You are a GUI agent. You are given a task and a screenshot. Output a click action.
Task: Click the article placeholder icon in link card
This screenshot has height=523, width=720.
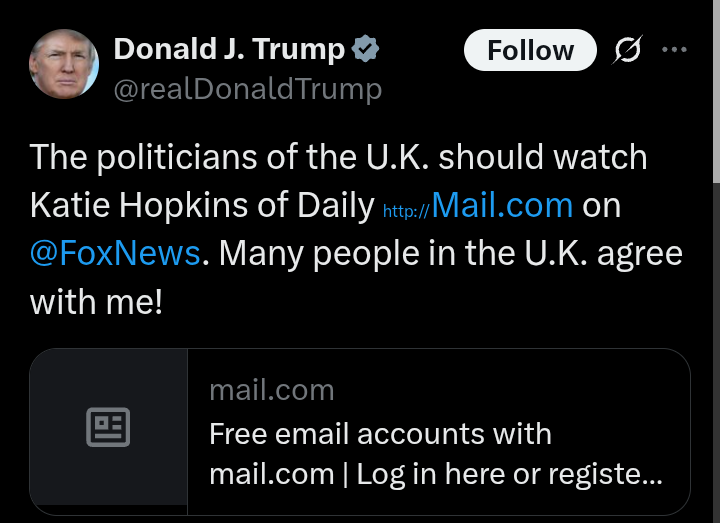click(x=108, y=429)
